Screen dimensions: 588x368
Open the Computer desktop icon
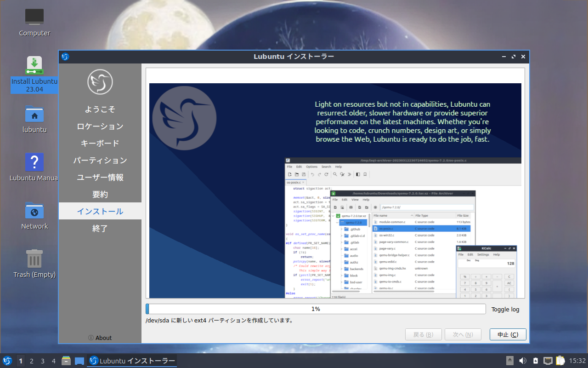(x=34, y=22)
